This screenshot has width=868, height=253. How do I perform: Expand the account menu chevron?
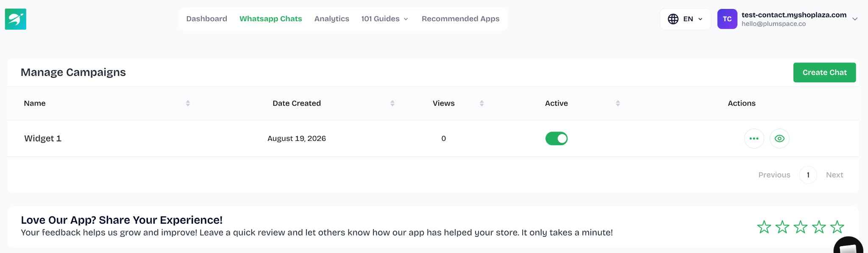click(x=855, y=19)
